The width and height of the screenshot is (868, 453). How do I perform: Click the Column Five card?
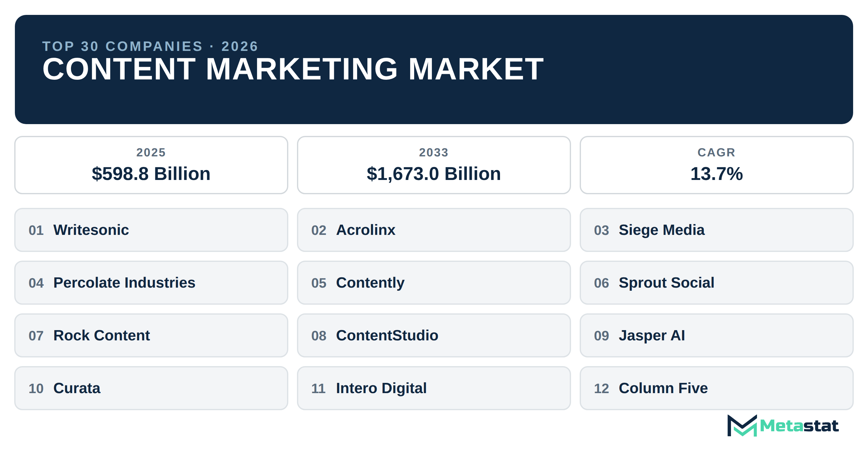[x=716, y=388]
